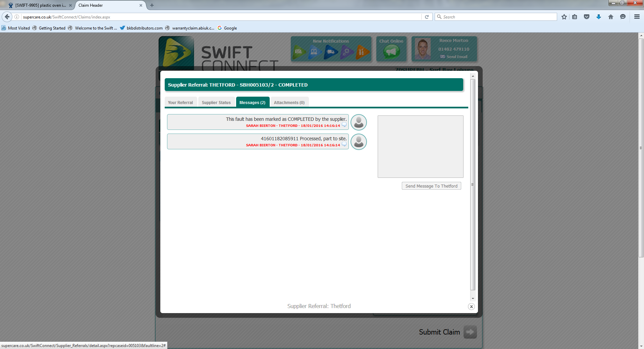
Task: Start Chat Online with megaphone icon
Action: pos(391,52)
